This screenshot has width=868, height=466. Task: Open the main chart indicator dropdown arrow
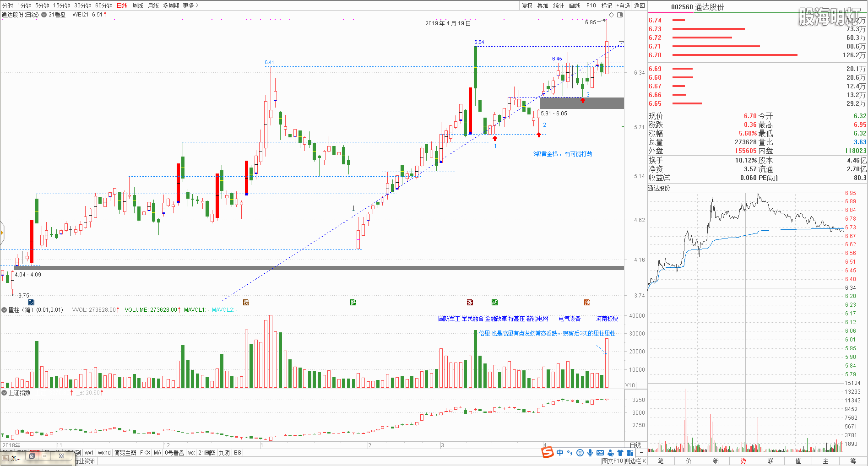(x=44, y=15)
